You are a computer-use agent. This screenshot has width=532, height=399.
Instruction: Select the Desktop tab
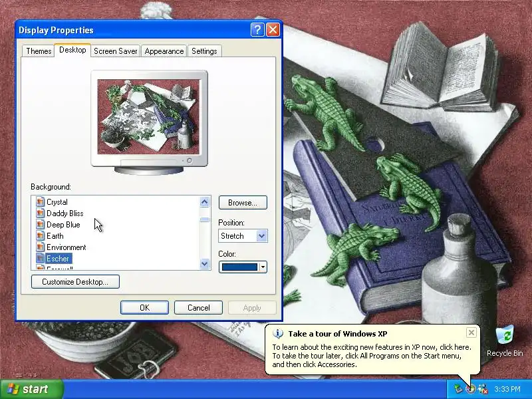72,50
